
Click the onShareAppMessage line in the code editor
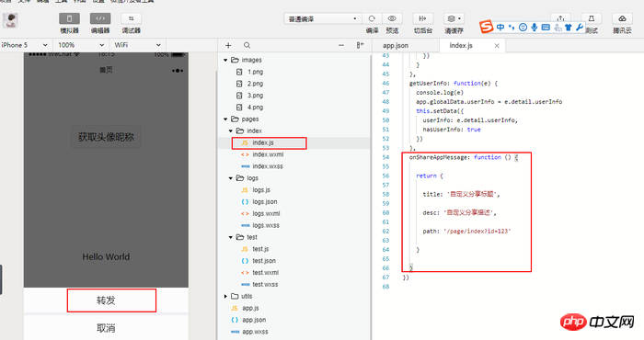(464, 157)
